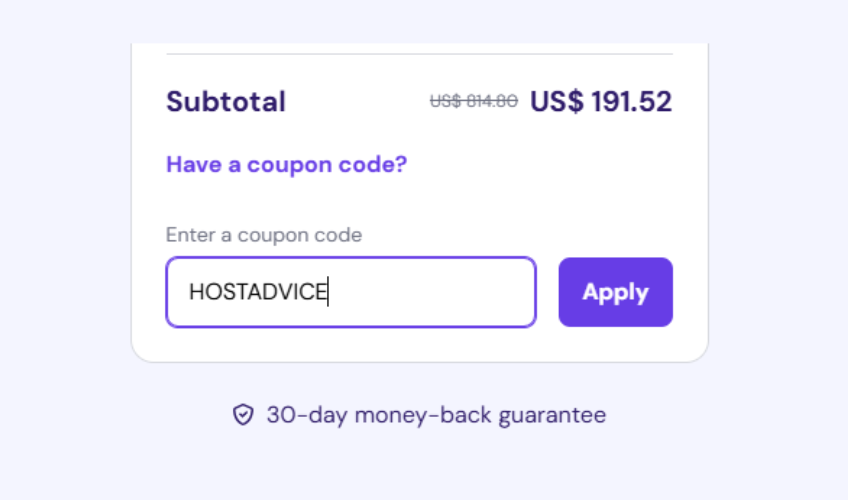Screen dimensions: 848x500
Task: Place cursor in the HOSTADVICE text
Action: click(258, 292)
